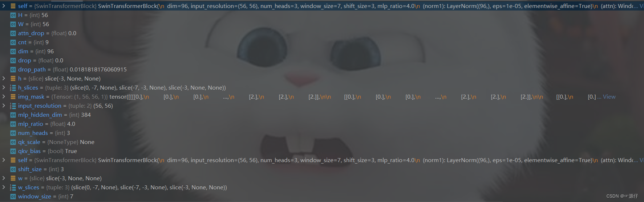Expand the img_mask Tensor variable
This screenshot has width=644, height=202.
point(4,96)
